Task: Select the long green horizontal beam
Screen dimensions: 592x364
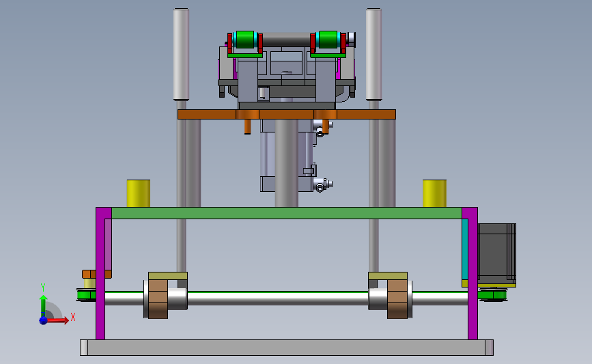Action: 287,213
